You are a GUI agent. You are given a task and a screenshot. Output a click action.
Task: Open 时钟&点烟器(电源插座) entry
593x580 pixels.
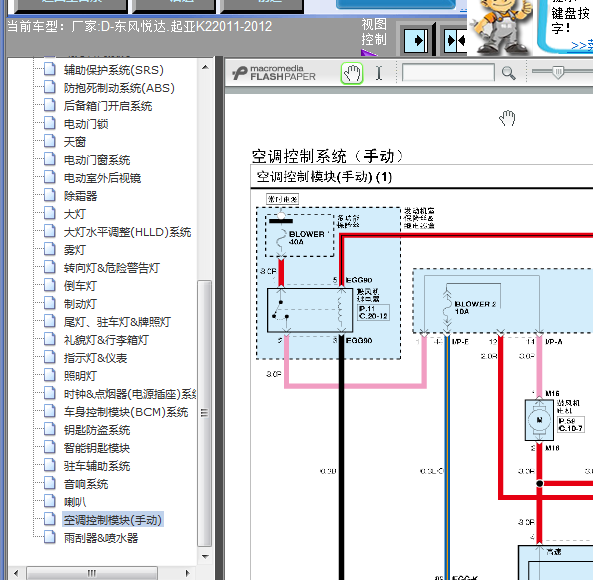(x=130, y=394)
